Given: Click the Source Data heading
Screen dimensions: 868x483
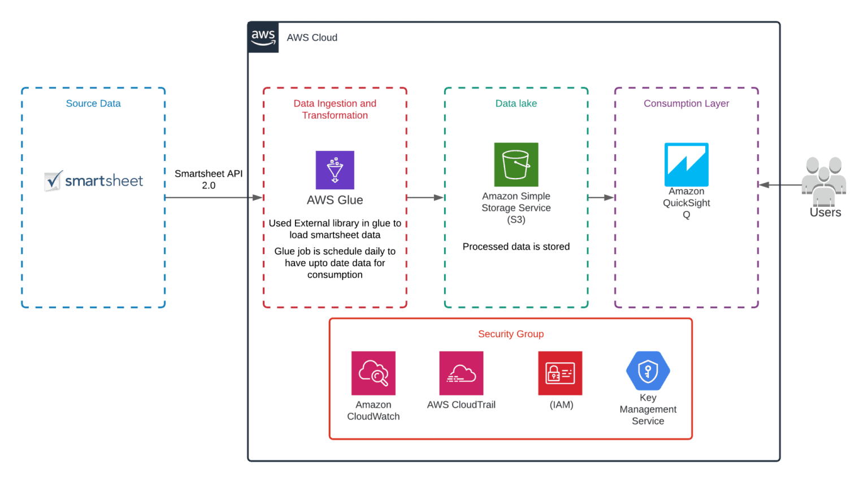Looking at the screenshot, I should 93,103.
